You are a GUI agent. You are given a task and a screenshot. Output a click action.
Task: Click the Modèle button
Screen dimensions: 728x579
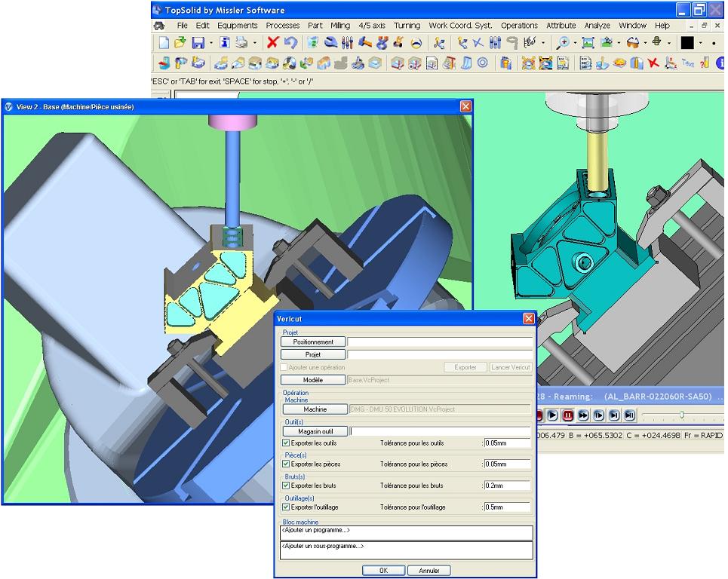pos(313,380)
